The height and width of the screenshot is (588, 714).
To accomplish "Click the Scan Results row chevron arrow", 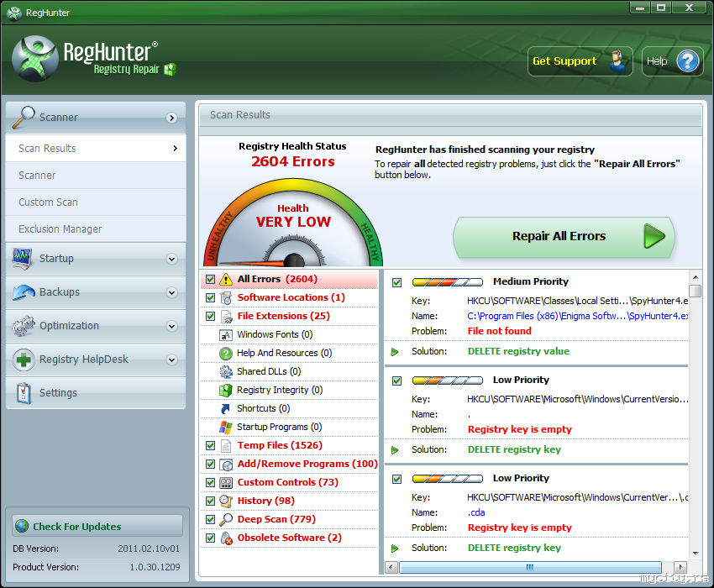I will click(x=176, y=148).
